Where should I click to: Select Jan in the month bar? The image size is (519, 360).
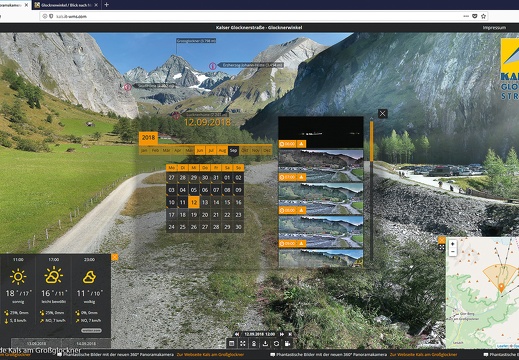144,150
